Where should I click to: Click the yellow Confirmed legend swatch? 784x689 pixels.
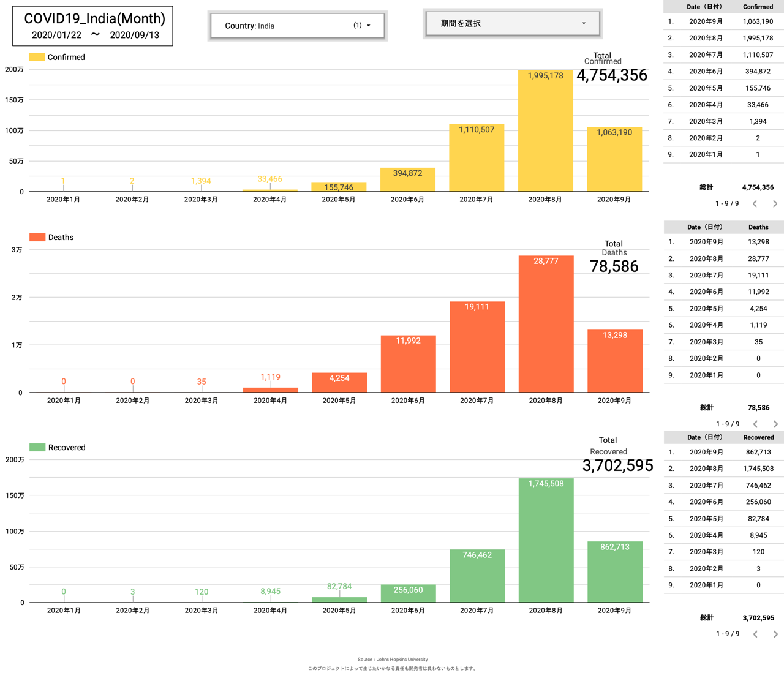pos(37,57)
